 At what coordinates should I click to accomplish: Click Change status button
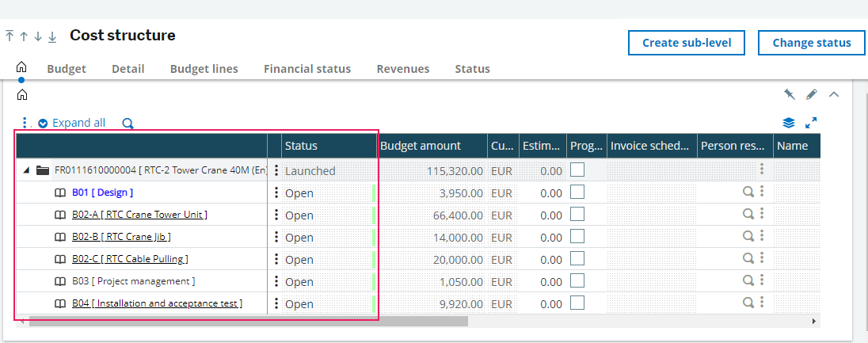coord(812,43)
